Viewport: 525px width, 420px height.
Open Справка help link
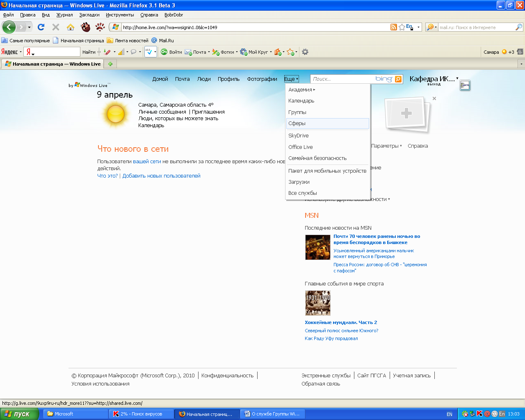(418, 146)
